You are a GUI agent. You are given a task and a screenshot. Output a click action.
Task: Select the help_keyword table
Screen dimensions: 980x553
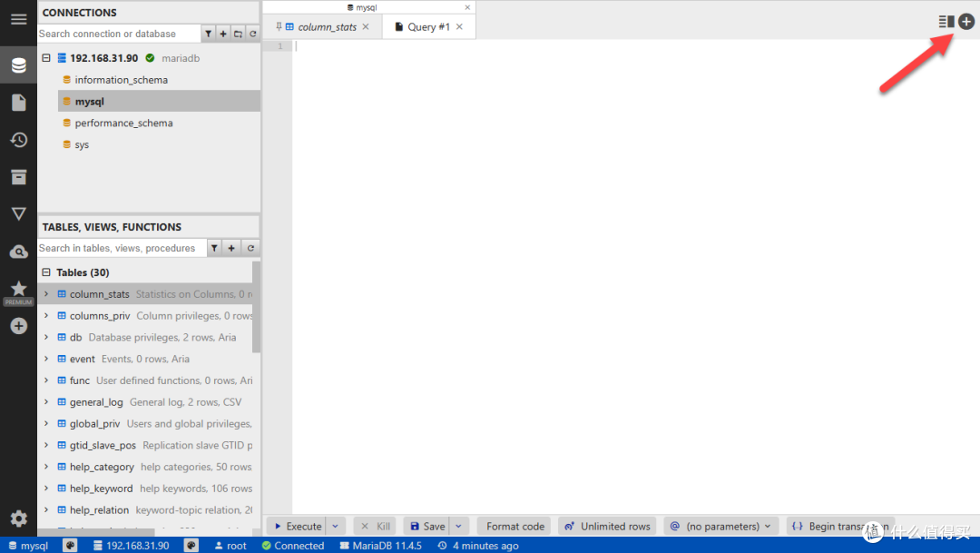(x=146, y=488)
